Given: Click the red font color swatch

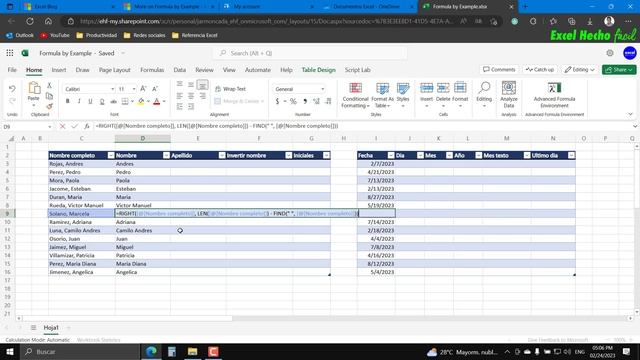Looking at the screenshot, I should tap(157, 101).
